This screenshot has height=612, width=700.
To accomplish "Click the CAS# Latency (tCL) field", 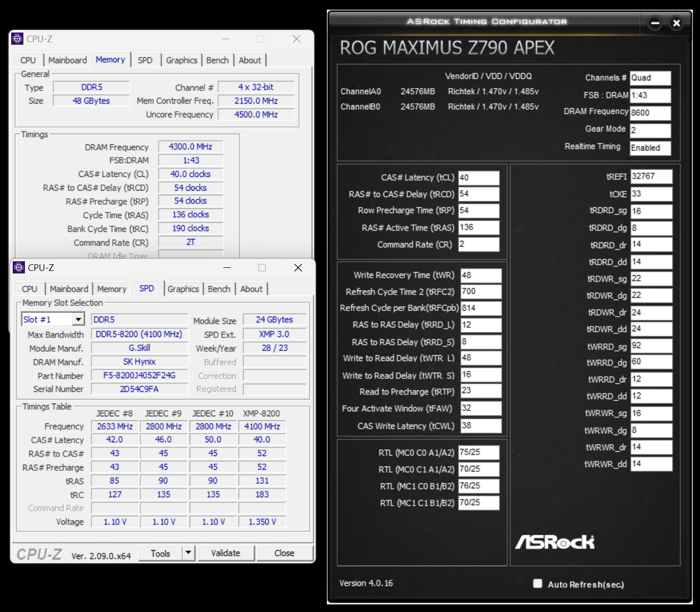I will 479,178.
